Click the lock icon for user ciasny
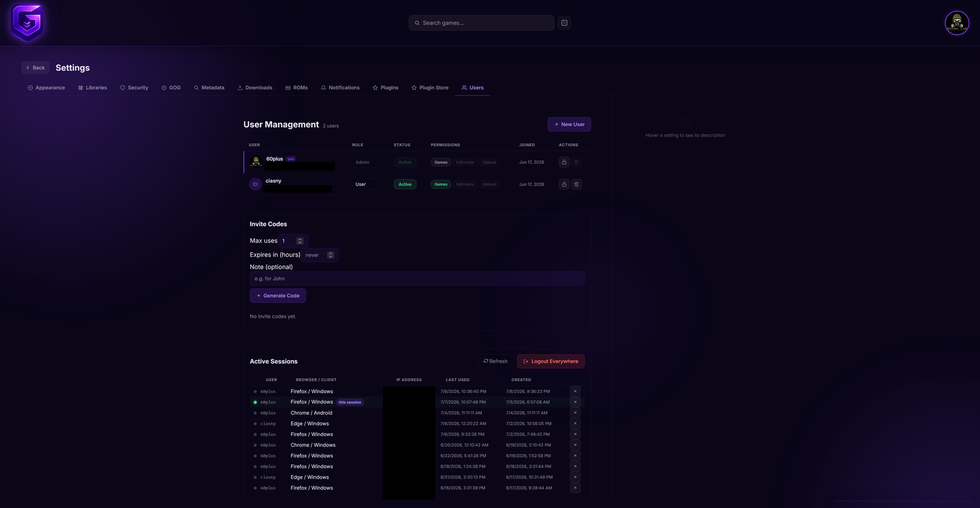980x508 pixels. click(564, 184)
